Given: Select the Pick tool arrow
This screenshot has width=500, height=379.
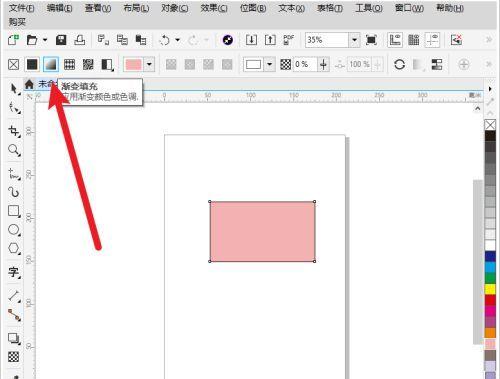Looking at the screenshot, I should click(x=14, y=89).
